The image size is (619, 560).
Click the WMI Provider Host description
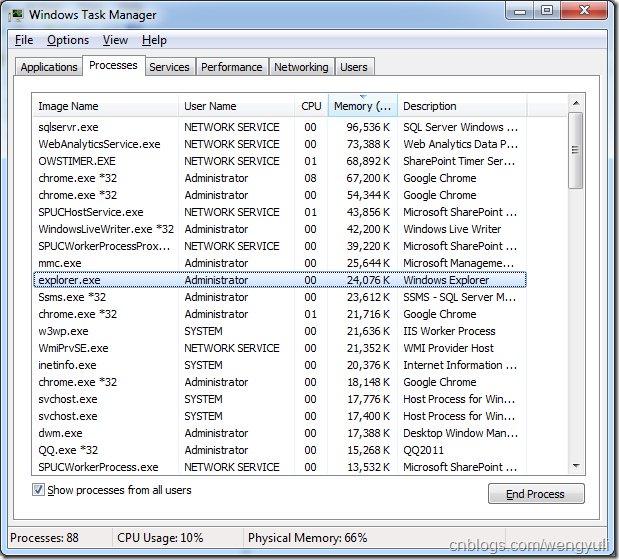click(448, 348)
